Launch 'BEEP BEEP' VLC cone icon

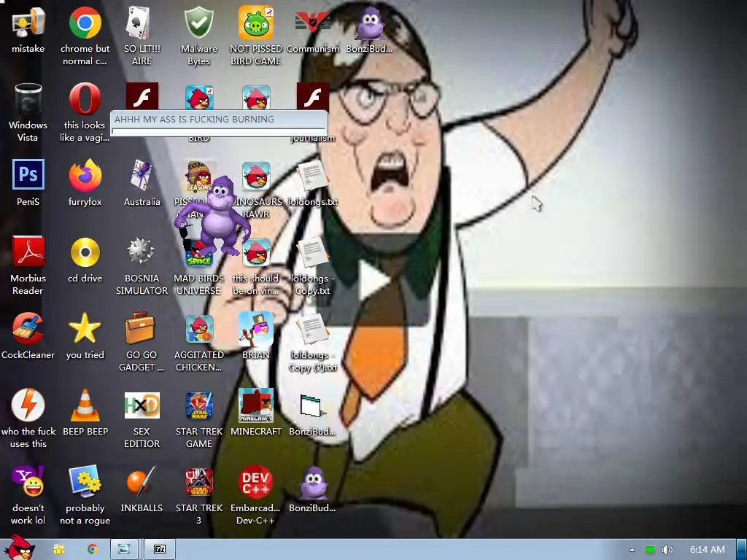[x=85, y=405]
